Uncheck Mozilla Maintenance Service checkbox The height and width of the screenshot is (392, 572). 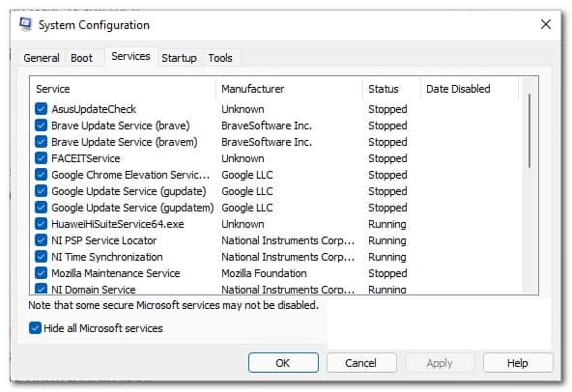tap(41, 273)
